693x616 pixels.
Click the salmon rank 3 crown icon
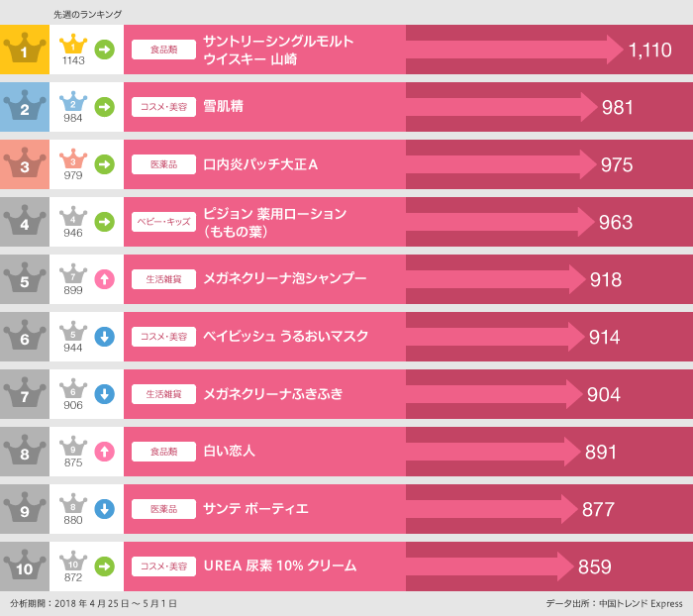point(25,164)
